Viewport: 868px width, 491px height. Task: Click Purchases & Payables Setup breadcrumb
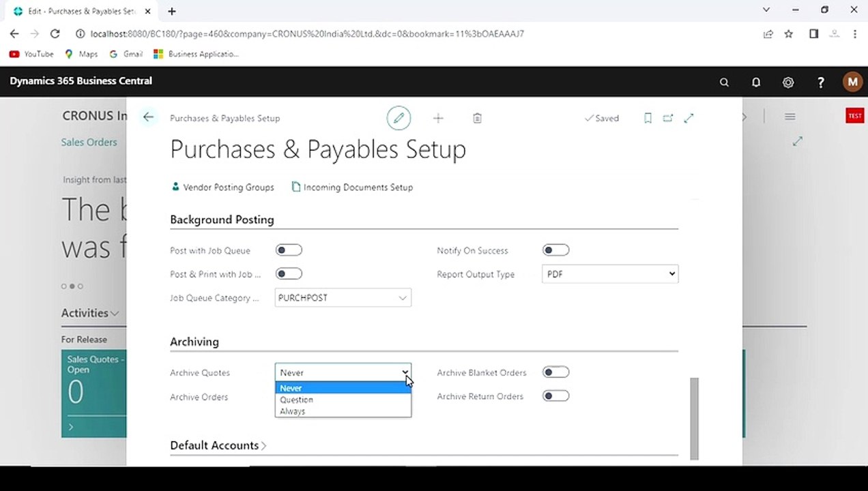[x=225, y=118]
